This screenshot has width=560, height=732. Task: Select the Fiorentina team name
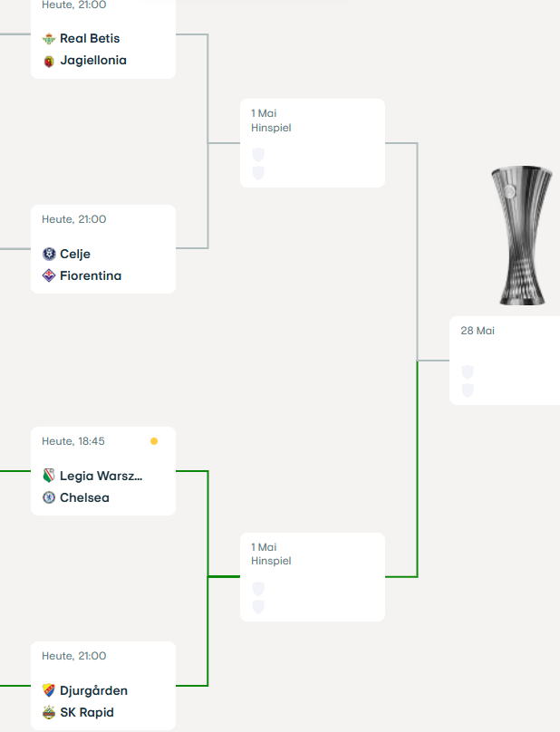[x=91, y=275]
